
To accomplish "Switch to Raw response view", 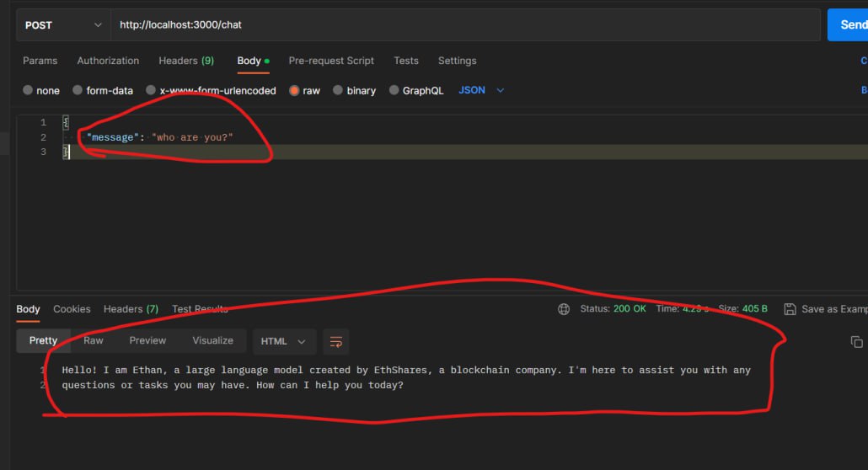I will tap(94, 341).
